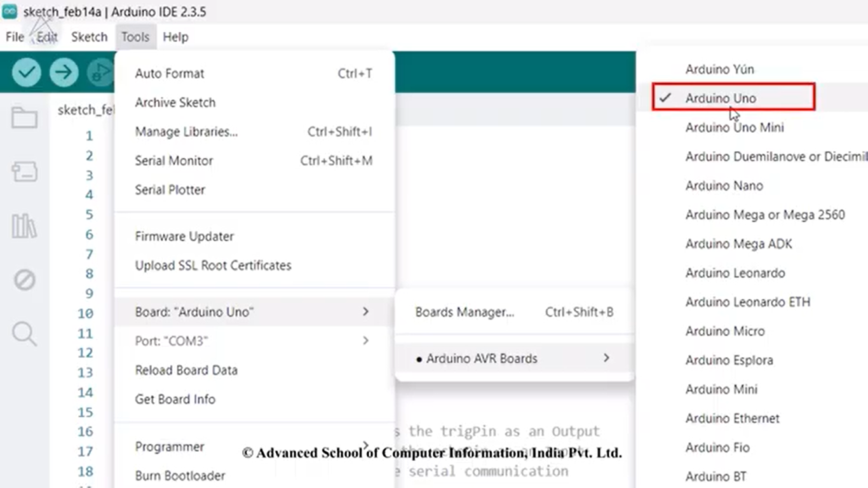Expand the Board: "Arduino Uno" submenu

click(254, 312)
